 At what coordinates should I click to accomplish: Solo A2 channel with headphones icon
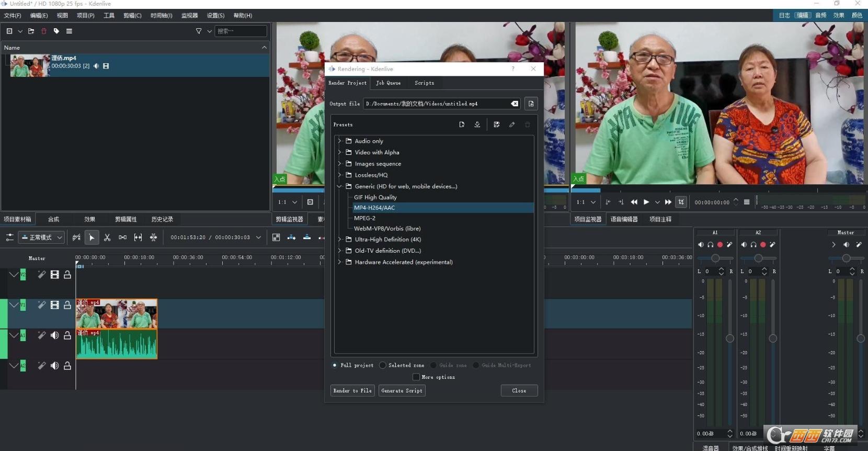(x=753, y=244)
